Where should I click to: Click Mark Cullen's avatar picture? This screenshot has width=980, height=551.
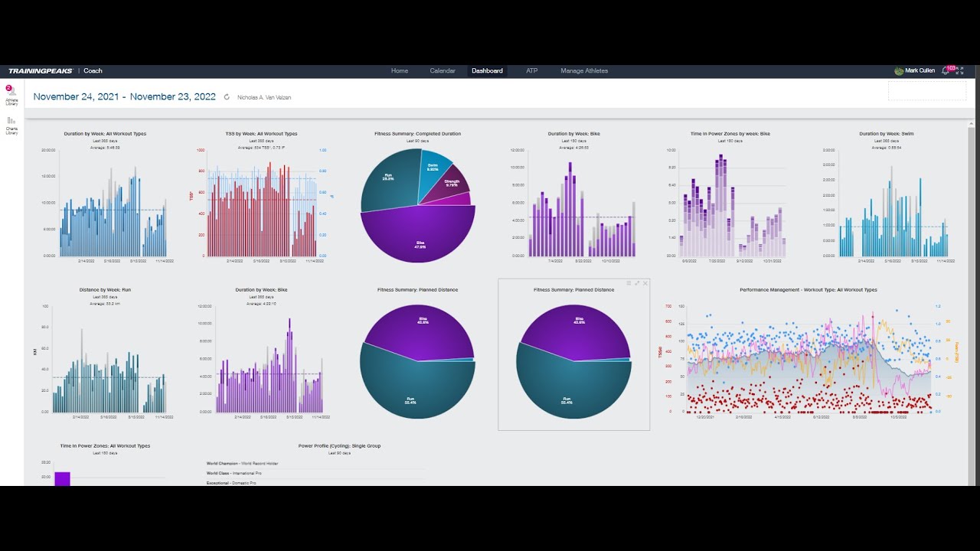click(x=899, y=71)
